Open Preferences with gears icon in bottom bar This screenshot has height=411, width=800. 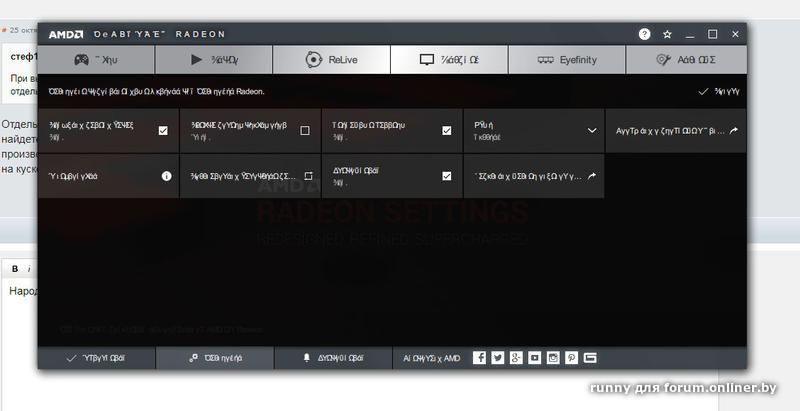coord(215,358)
